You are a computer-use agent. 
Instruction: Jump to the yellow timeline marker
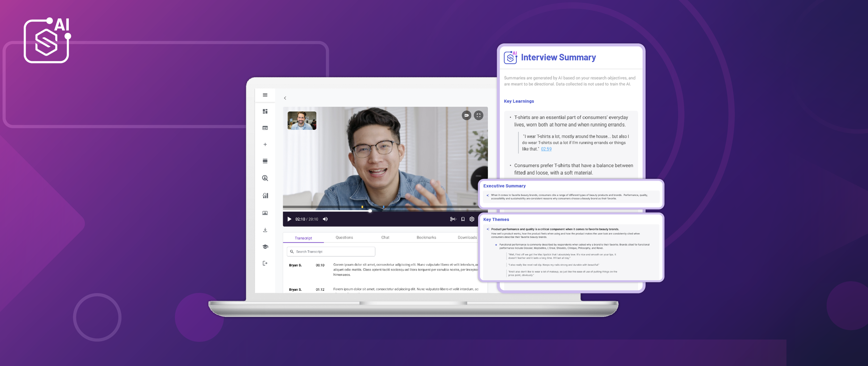click(x=362, y=207)
